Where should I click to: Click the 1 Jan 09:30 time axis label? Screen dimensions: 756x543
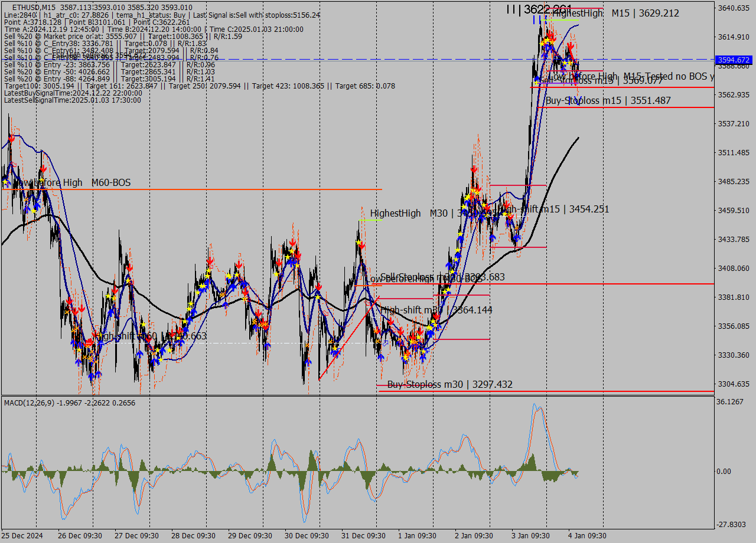[417, 535]
